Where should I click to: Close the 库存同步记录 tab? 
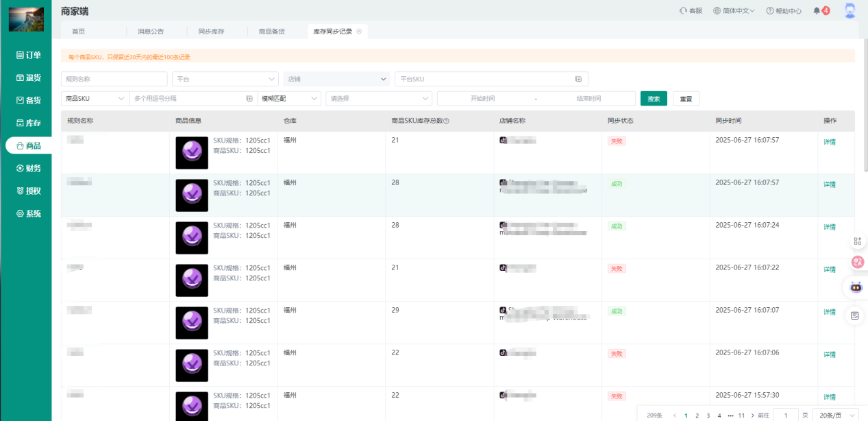click(359, 32)
